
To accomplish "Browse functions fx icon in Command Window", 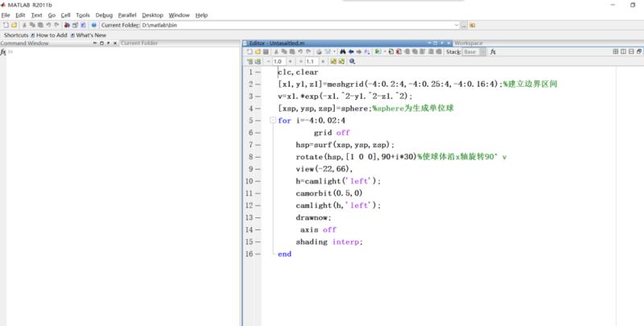I will (x=3, y=52).
